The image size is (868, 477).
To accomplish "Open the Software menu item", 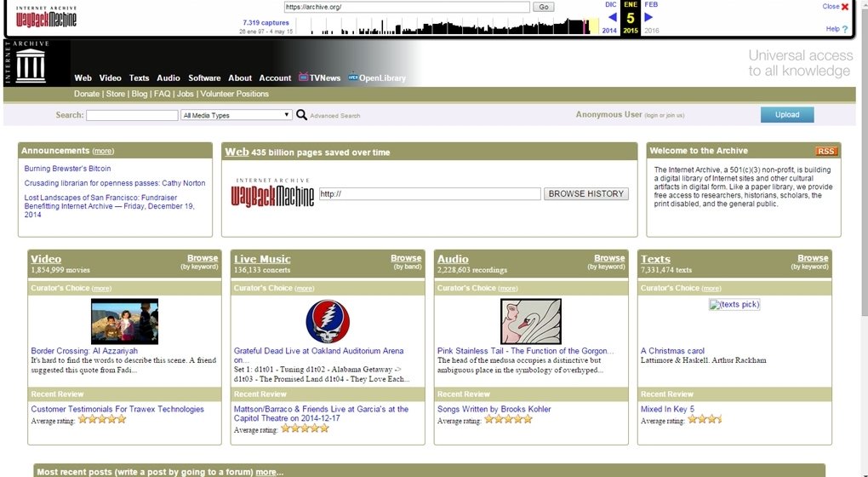I will [x=204, y=78].
